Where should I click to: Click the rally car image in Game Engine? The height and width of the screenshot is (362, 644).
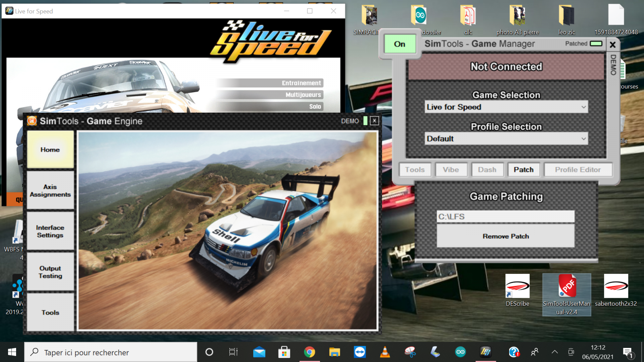[x=228, y=230]
